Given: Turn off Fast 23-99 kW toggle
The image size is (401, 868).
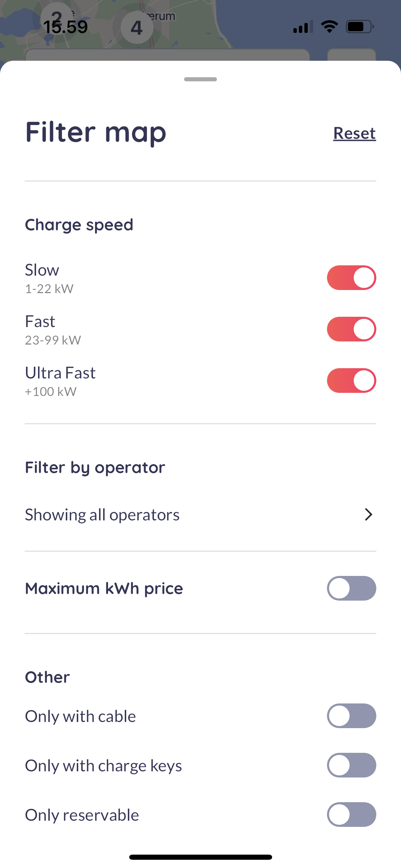Looking at the screenshot, I should pyautogui.click(x=351, y=329).
